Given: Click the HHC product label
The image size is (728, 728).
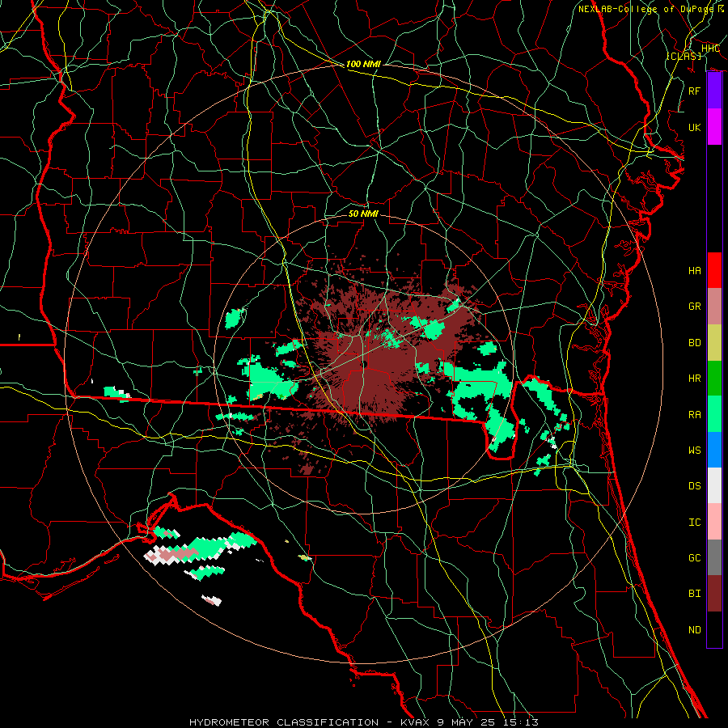Looking at the screenshot, I should pos(711,49).
